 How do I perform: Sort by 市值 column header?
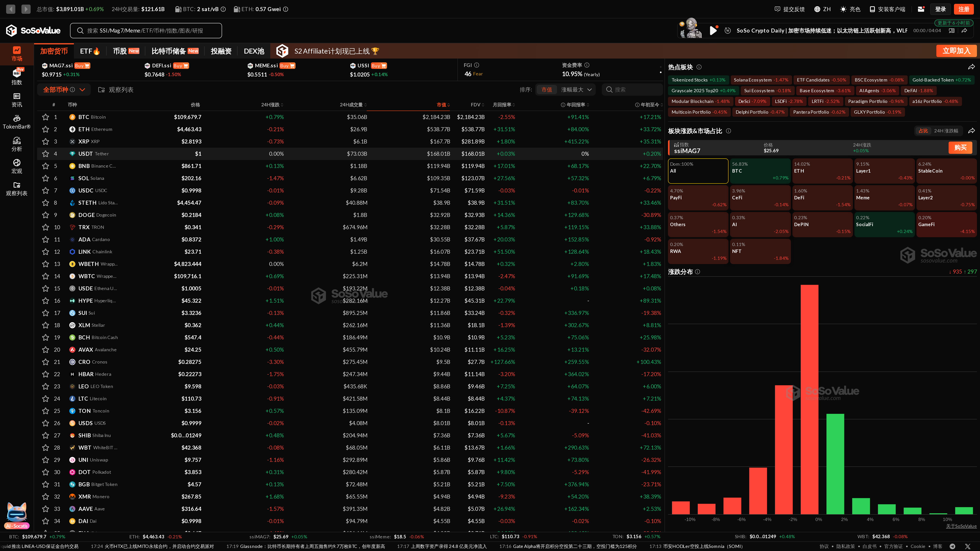click(x=443, y=105)
